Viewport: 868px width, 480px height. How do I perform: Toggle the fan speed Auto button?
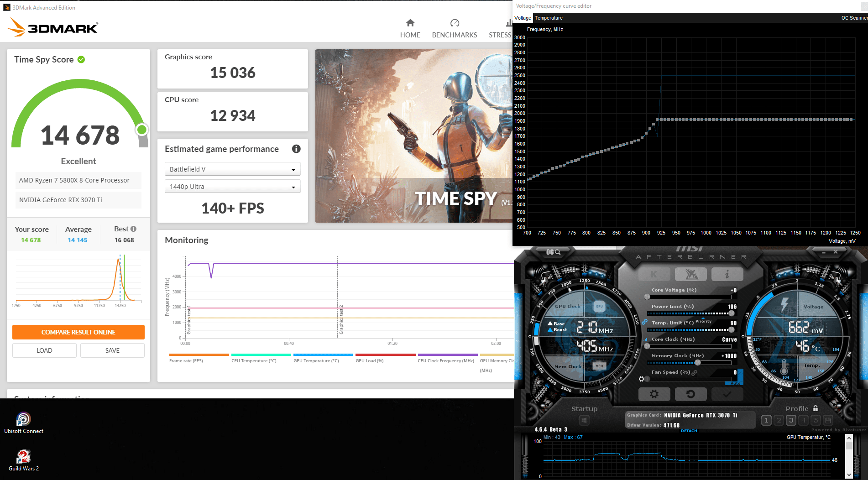[x=736, y=383]
